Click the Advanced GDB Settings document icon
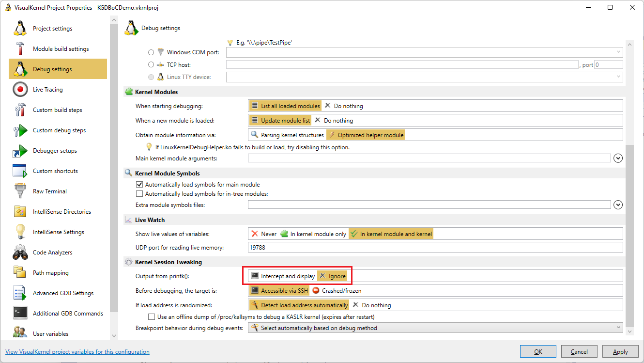This screenshot has height=363, width=644. coord(20,293)
